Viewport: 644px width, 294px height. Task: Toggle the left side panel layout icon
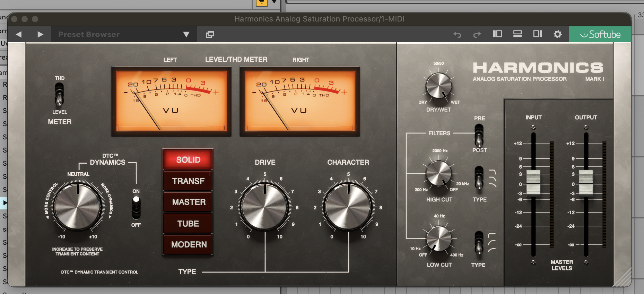[x=497, y=34]
